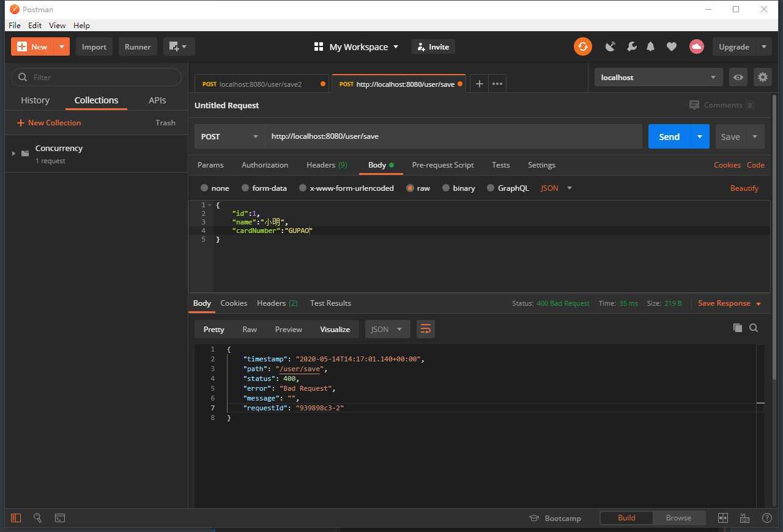Viewport: 783px width, 532px height.
Task: Open the capture requests satellite icon
Action: tap(610, 46)
